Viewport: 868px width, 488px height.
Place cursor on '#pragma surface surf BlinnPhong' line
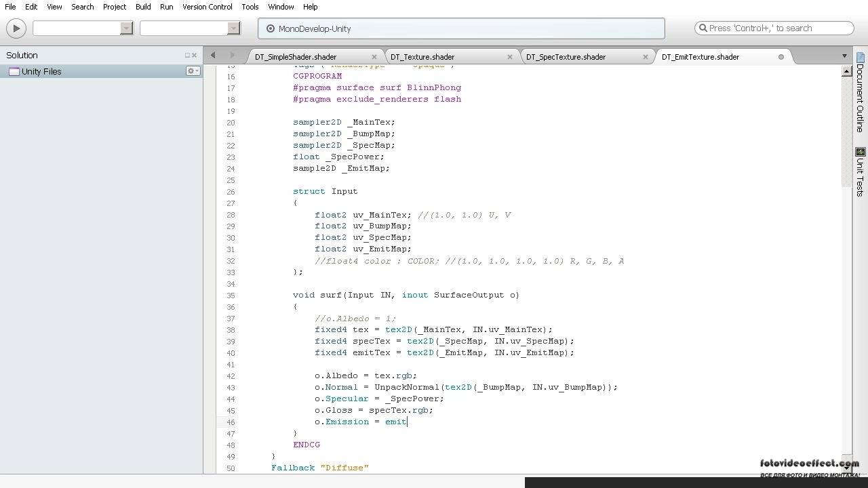(x=377, y=87)
